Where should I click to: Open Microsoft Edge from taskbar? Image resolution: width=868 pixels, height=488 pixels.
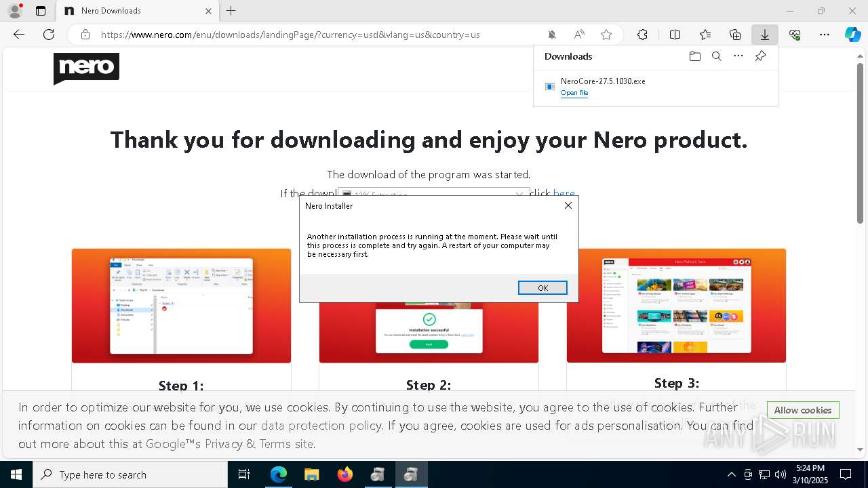coord(279,474)
